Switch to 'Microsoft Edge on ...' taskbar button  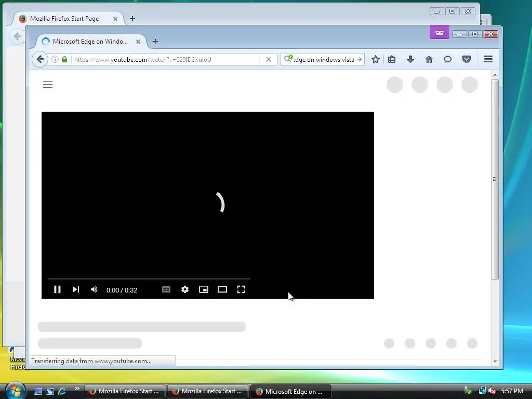click(x=290, y=391)
